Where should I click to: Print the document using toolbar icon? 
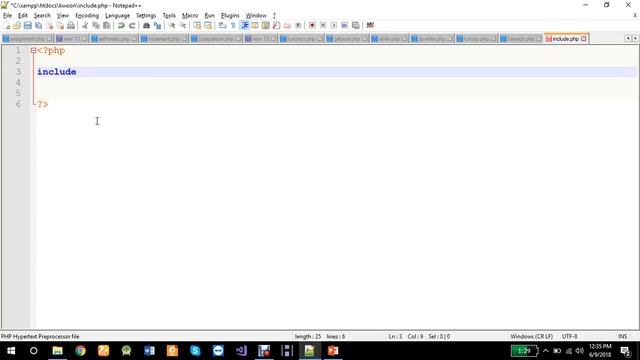[x=71, y=25]
